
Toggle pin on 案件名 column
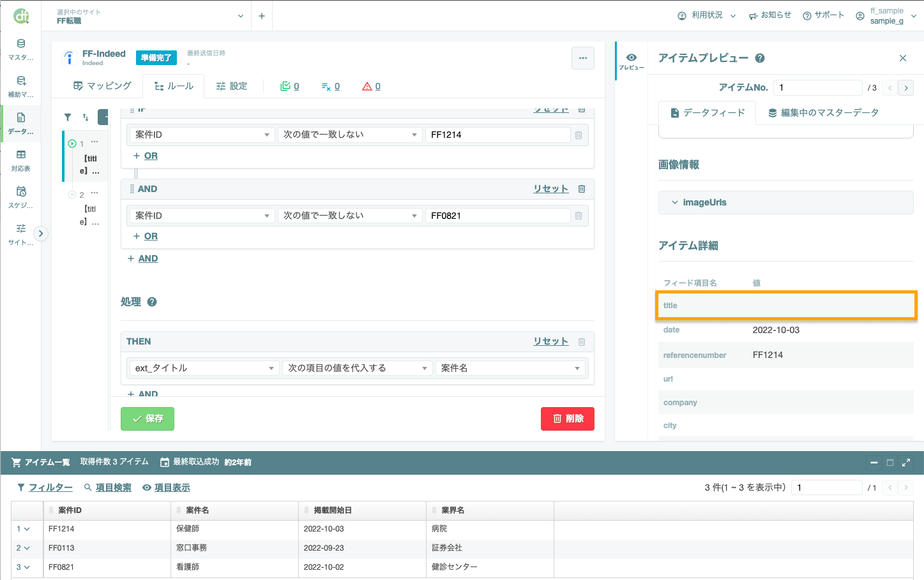pyautogui.click(x=179, y=510)
